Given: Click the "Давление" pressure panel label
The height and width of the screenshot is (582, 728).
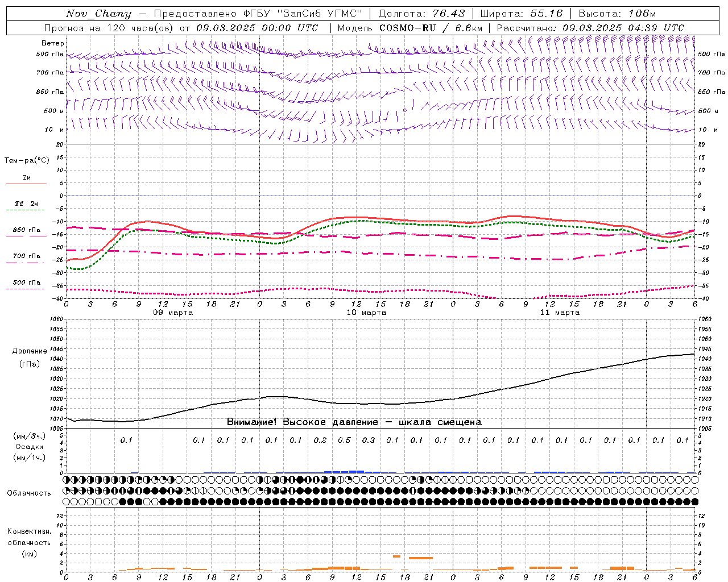Looking at the screenshot, I should tap(30, 351).
